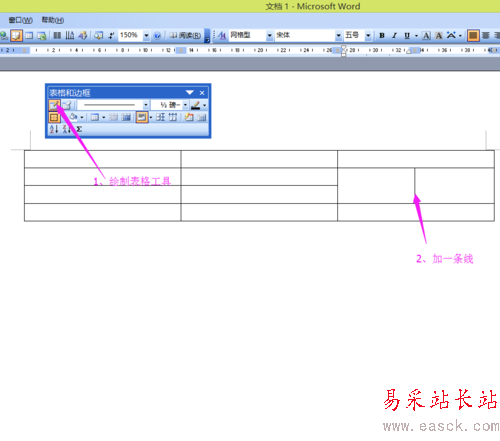Toggle Character Shading button
The image size is (500, 441).
click(x=439, y=35)
